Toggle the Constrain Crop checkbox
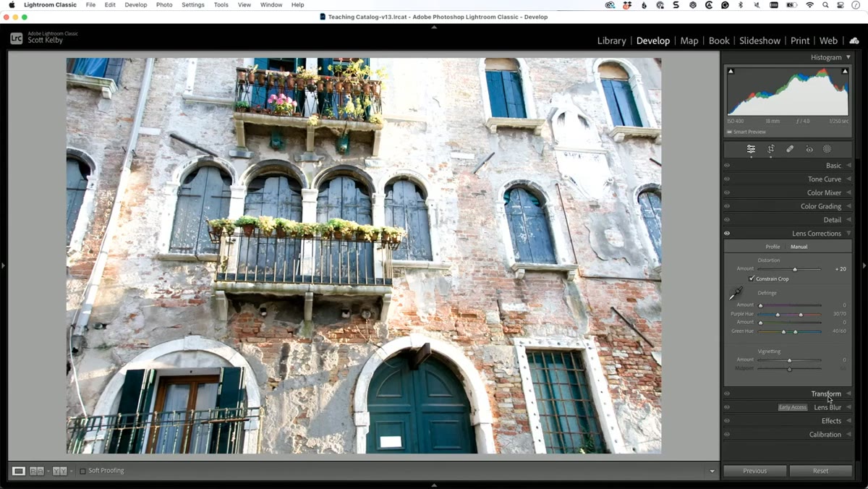The width and height of the screenshot is (868, 489). click(x=752, y=278)
